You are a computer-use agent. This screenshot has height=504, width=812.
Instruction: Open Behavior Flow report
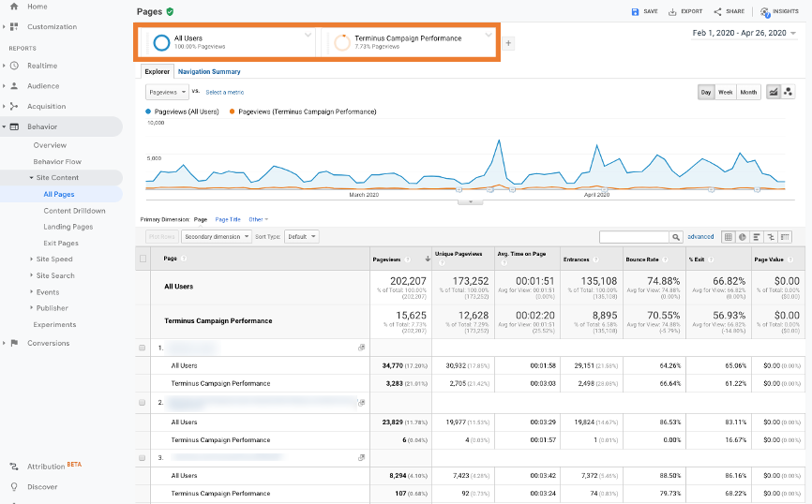click(x=57, y=161)
